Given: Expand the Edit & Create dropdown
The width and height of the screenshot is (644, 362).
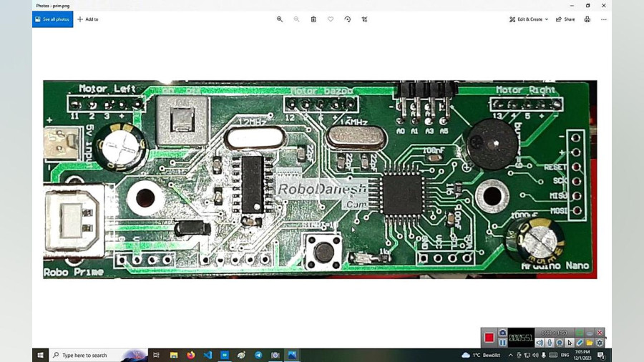Looking at the screenshot, I should point(529,19).
